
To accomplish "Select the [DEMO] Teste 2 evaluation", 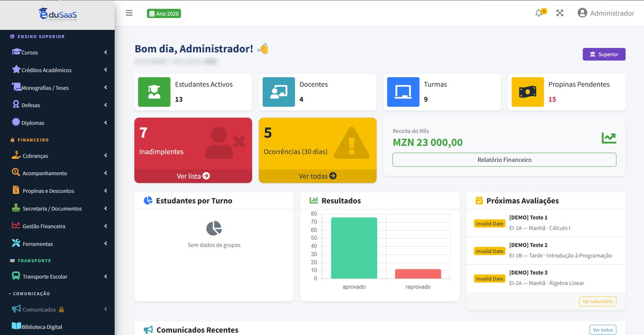I will pos(546,250).
